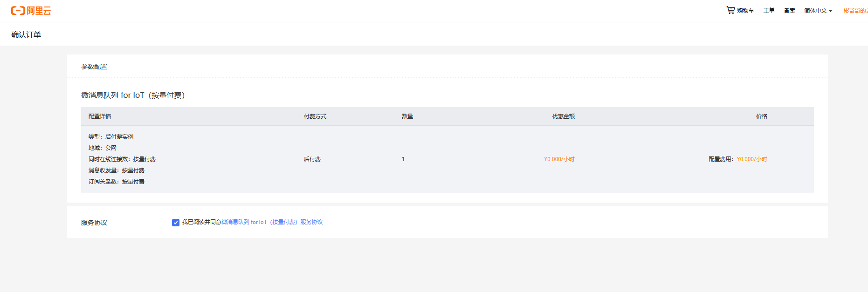Open the 微消息队列 for IoT 服务协议 link
Viewport: 868px width, 292px height.
click(272, 222)
